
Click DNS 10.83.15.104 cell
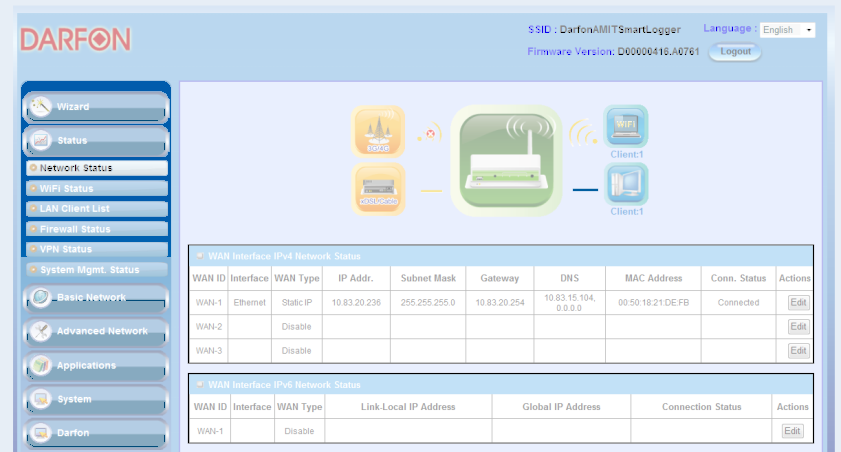pos(570,302)
